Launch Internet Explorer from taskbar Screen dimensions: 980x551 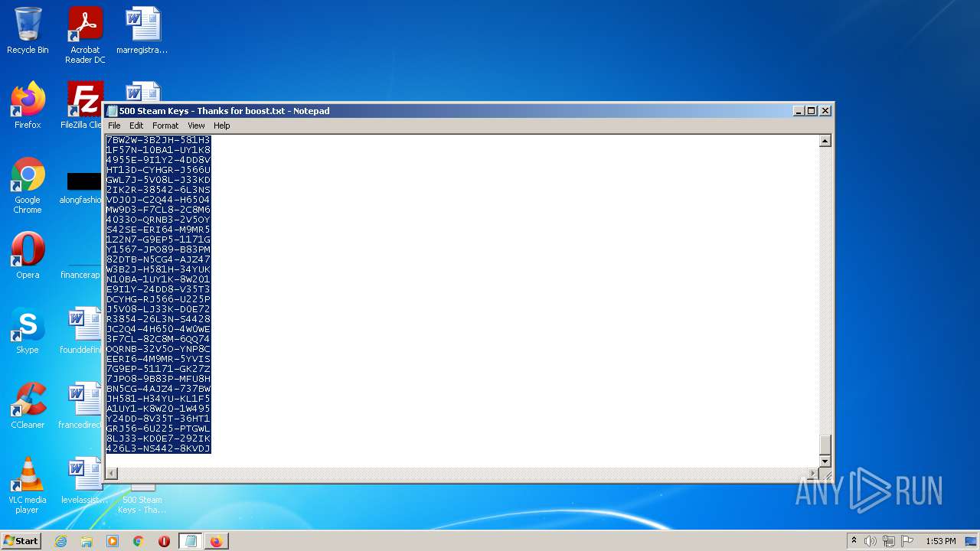[x=60, y=541]
